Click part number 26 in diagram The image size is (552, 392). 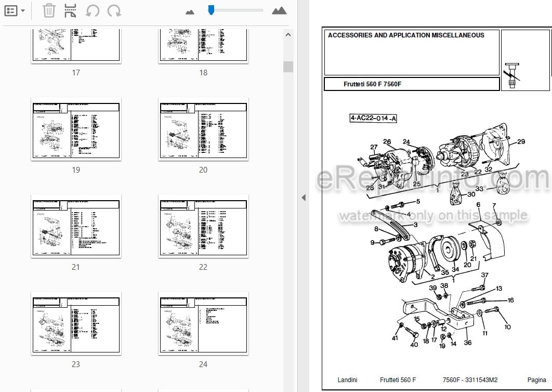coord(387,141)
